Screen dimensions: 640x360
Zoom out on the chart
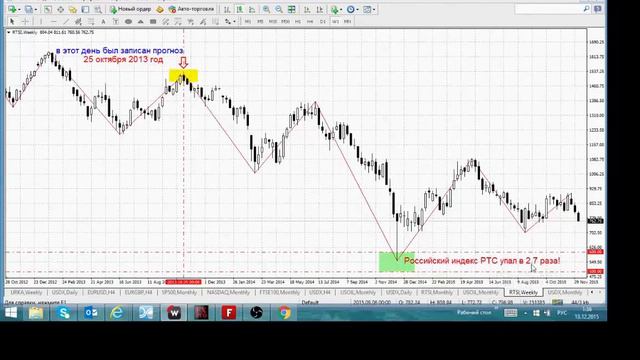(x=279, y=9)
